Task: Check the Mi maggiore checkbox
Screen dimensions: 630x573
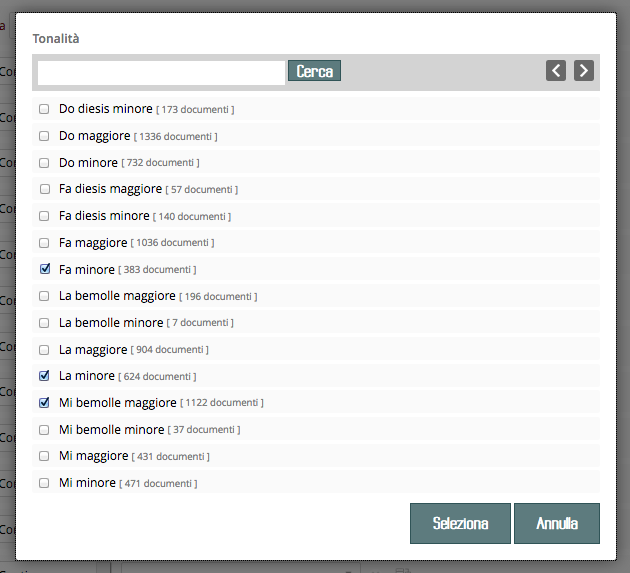Action: (44, 456)
